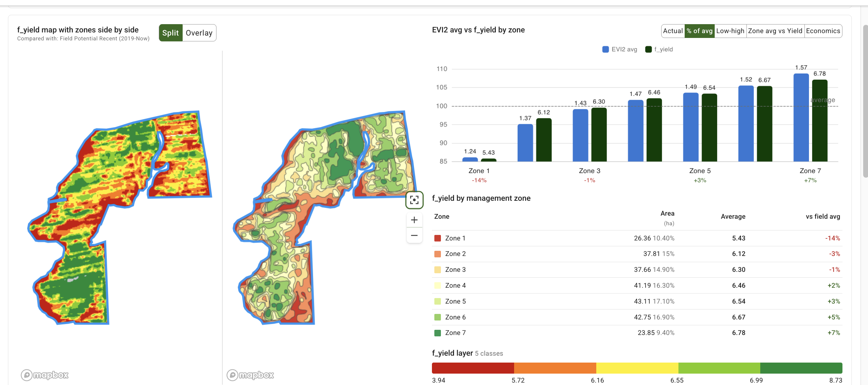Zoom out the map with minus button
868x385 pixels.
414,235
